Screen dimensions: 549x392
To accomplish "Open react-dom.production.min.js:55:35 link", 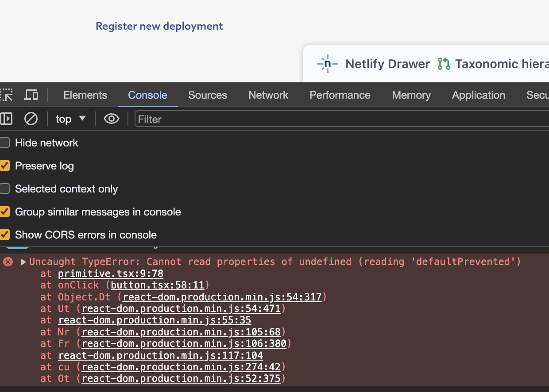I will click(x=155, y=320).
